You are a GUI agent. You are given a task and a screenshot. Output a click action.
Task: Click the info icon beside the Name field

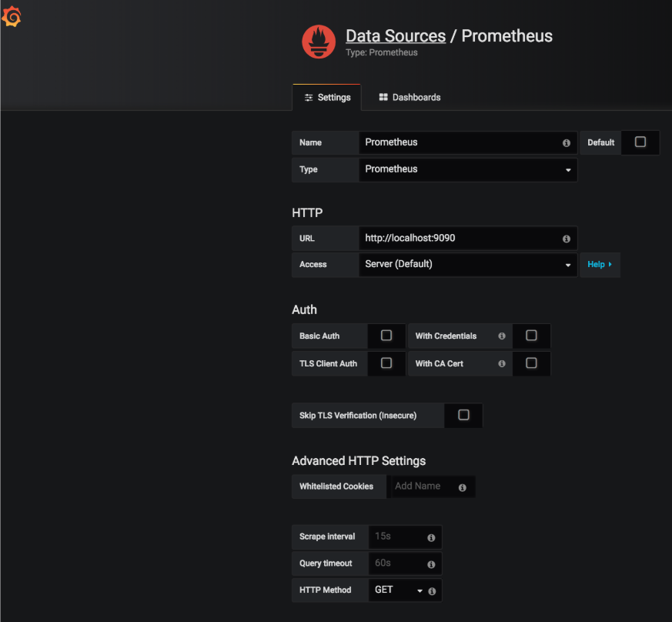click(566, 142)
